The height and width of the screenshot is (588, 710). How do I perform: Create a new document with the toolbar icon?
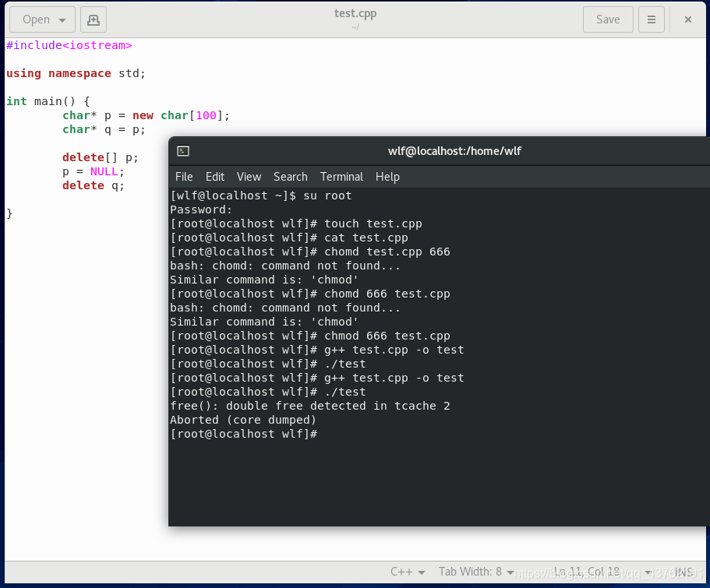[x=94, y=19]
